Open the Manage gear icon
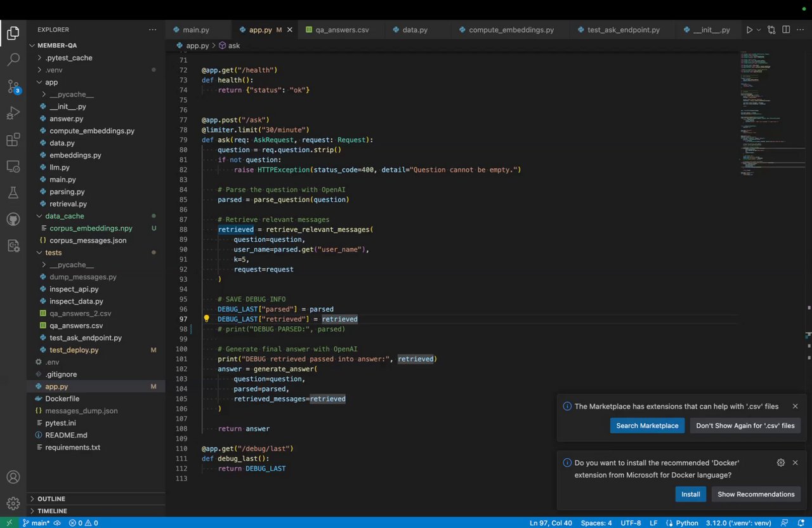Viewport: 812px width, 528px height. click(x=13, y=504)
